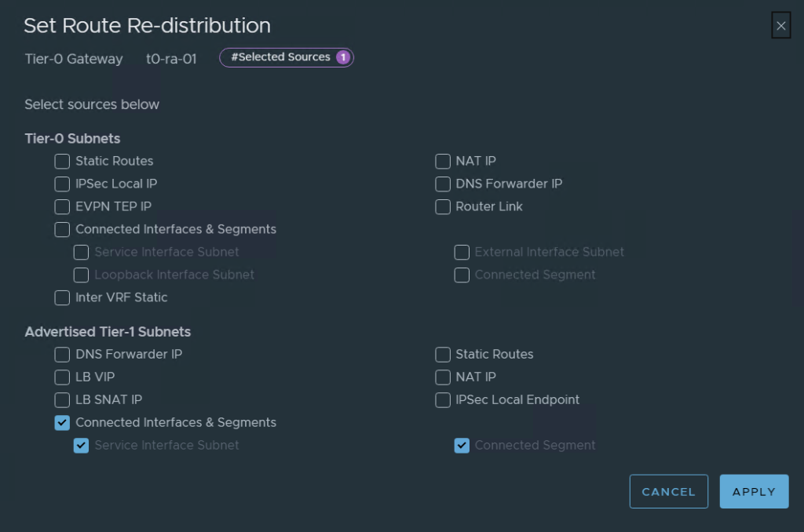This screenshot has height=532, width=804.
Task: Check the LB VIP checkbox
Action: pyautogui.click(x=62, y=377)
